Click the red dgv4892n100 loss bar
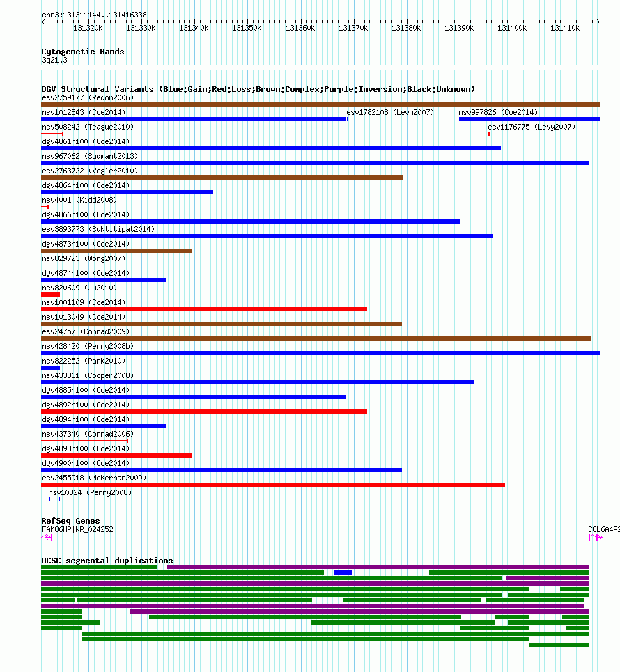 click(x=204, y=412)
